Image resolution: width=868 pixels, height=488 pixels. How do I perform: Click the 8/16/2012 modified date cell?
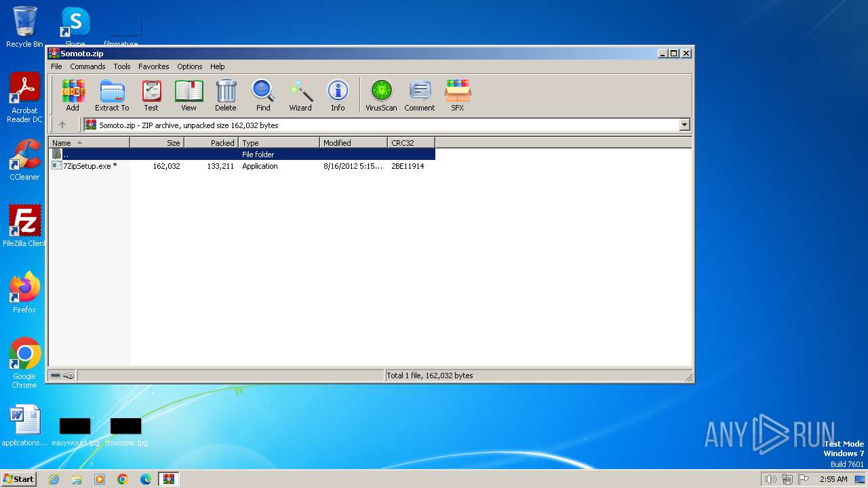point(353,166)
